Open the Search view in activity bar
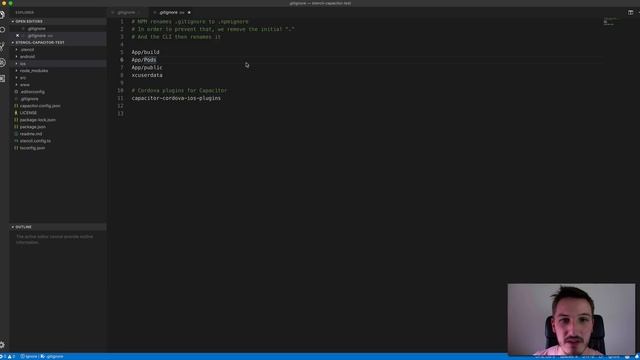Screen dimensions: 640x360 click(3, 30)
